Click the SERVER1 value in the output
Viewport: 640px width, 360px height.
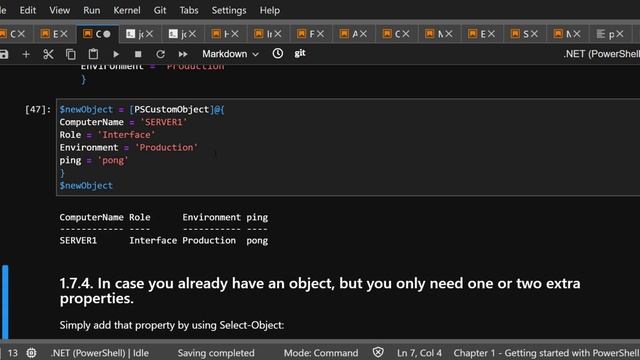point(78,240)
